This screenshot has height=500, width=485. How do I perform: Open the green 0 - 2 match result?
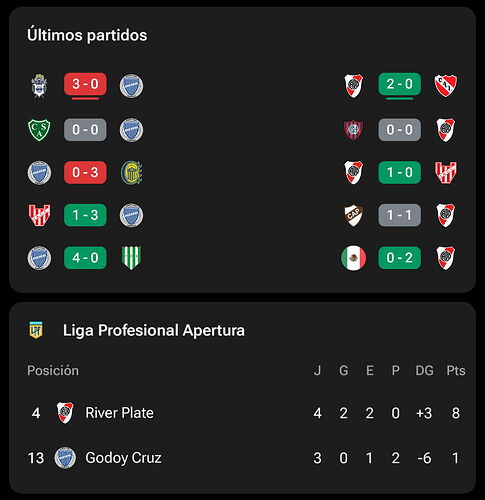tap(399, 258)
